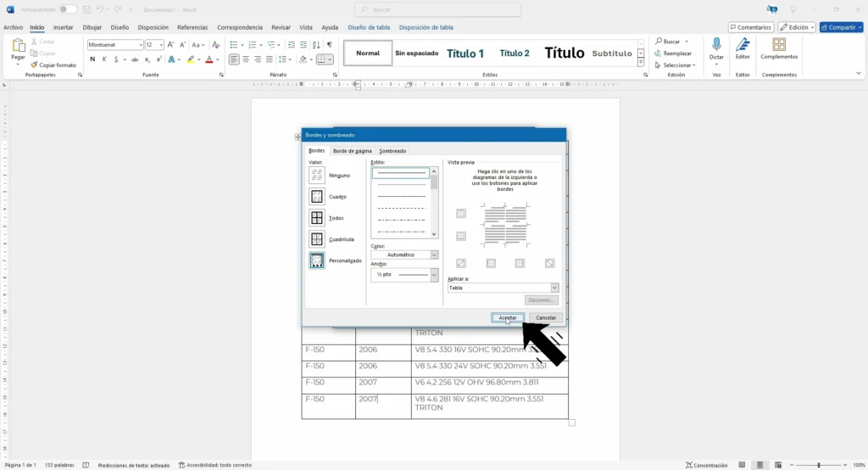The height and width of the screenshot is (470, 868).
Task: Open the ribbon borders button dropdown arrow
Action: (330, 59)
